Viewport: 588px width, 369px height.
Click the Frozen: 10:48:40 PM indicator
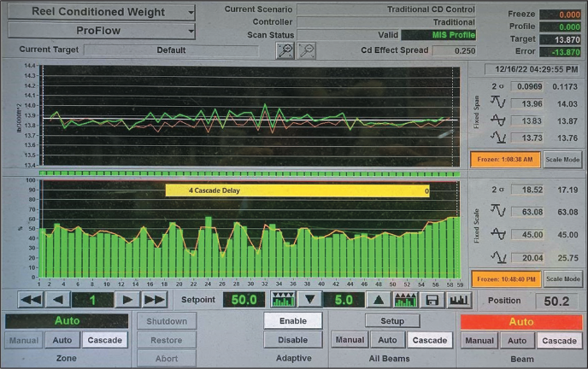tap(506, 279)
